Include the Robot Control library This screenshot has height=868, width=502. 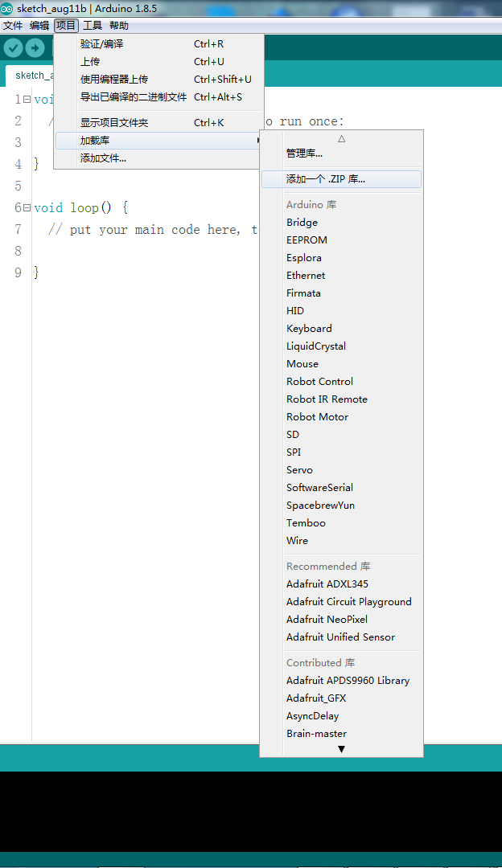pyautogui.click(x=341, y=382)
